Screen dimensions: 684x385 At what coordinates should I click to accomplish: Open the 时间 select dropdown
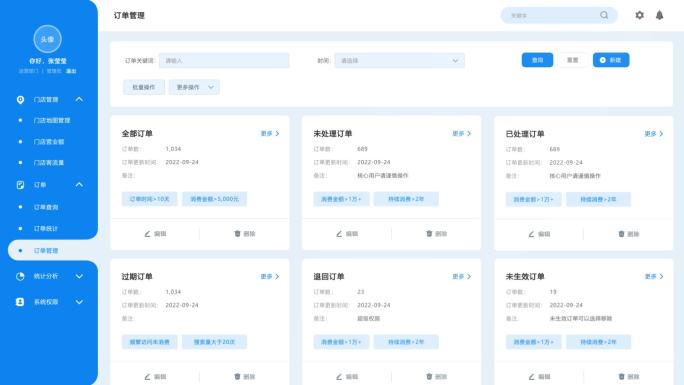click(400, 61)
